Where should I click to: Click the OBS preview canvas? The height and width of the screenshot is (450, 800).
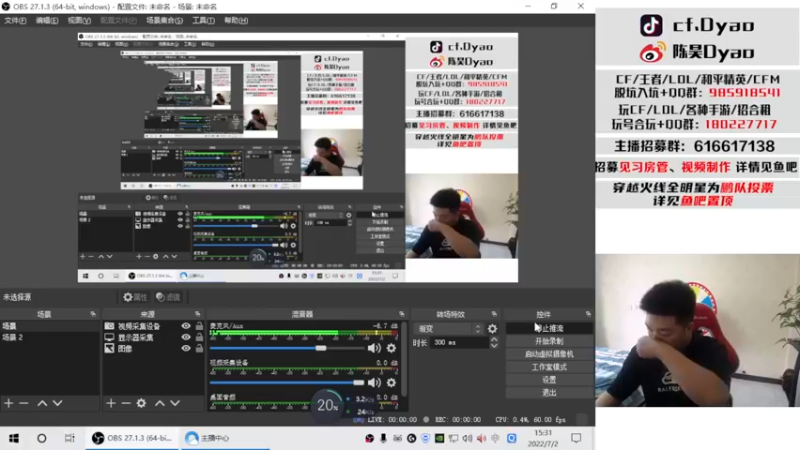[x=297, y=158]
